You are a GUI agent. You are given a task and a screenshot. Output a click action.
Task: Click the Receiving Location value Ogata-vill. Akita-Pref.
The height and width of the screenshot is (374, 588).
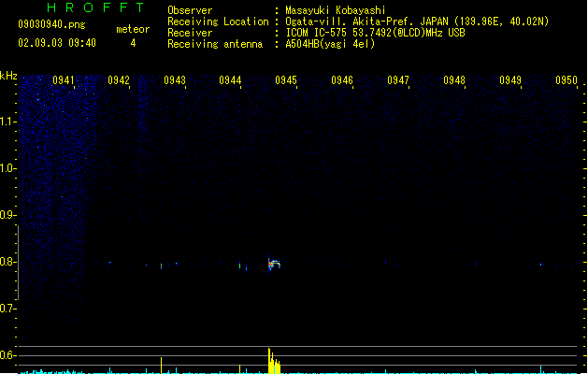348,22
